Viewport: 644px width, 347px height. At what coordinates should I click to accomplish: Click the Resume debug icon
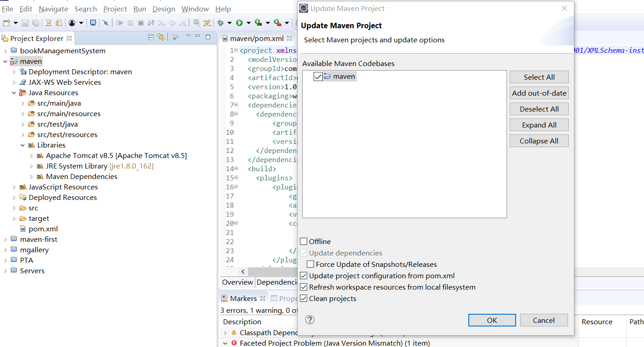[x=120, y=23]
